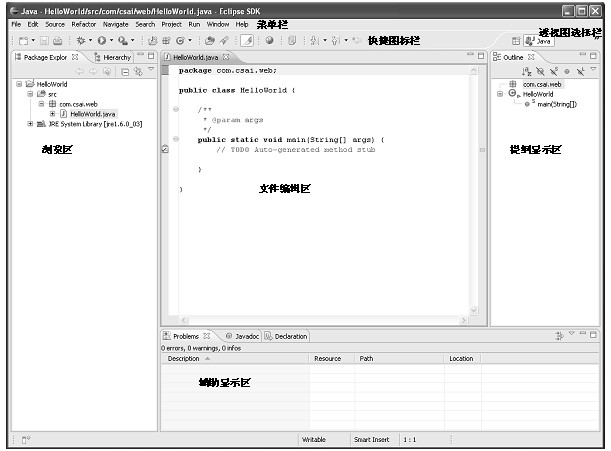This screenshot has width=611, height=451.
Task: Click the Open Perspective icon
Action: 516,41
